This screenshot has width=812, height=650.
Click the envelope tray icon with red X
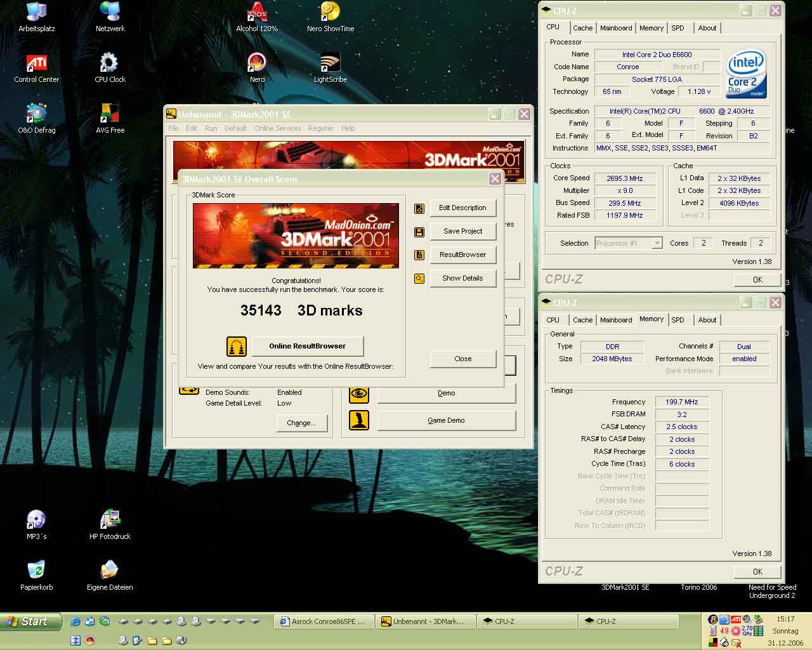[x=735, y=642]
